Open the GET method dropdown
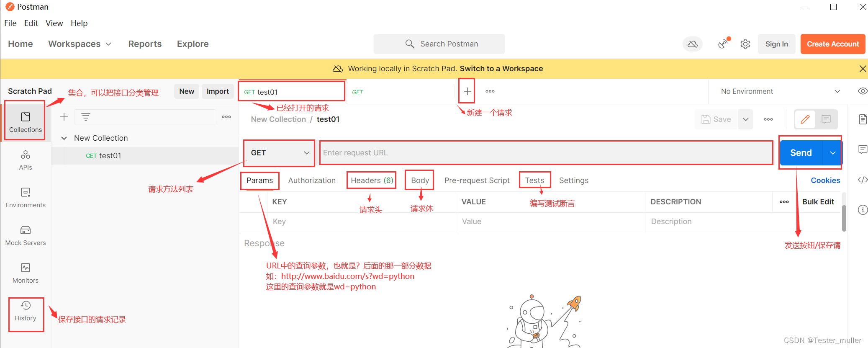 pos(279,153)
